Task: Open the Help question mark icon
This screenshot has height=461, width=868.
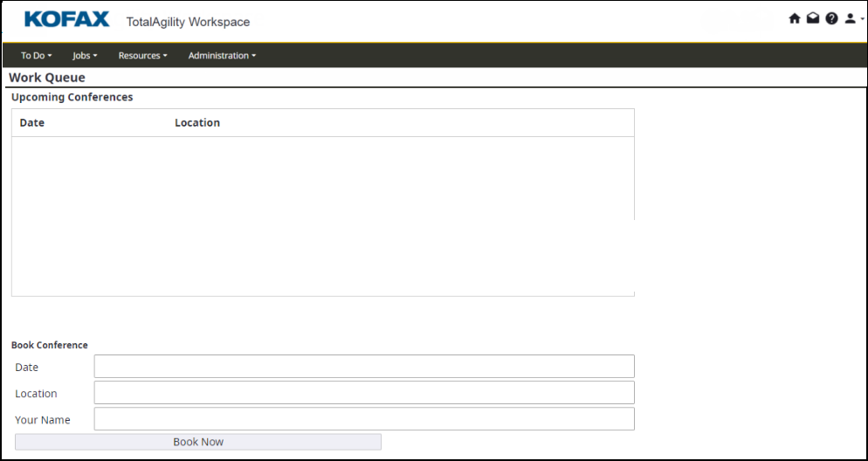Action: [831, 19]
